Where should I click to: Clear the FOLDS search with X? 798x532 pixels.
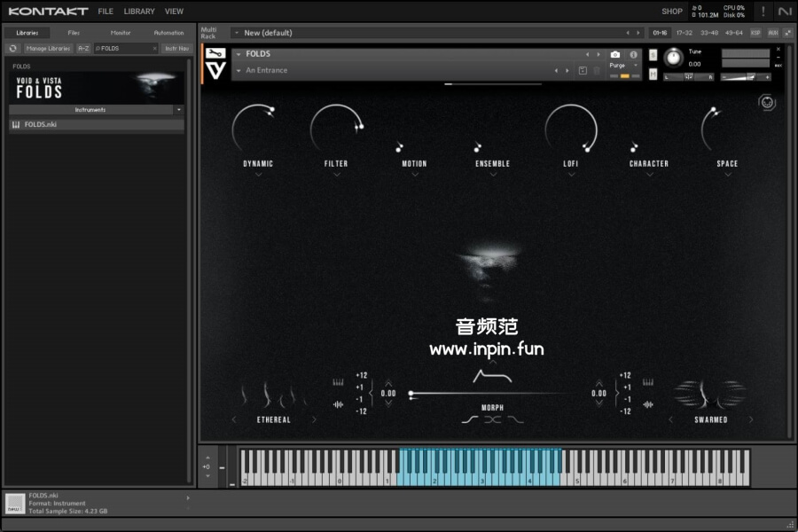tap(154, 49)
